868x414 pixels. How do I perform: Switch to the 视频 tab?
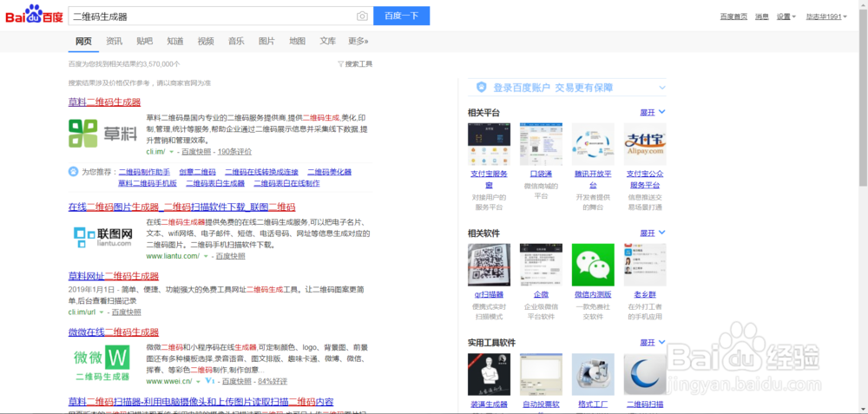coord(206,41)
